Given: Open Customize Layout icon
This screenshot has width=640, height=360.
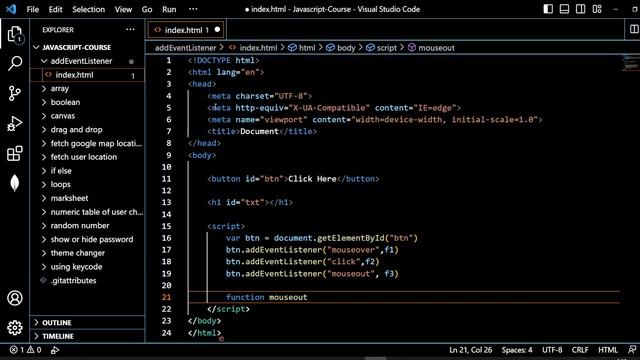Looking at the screenshot, I should tap(597, 9).
